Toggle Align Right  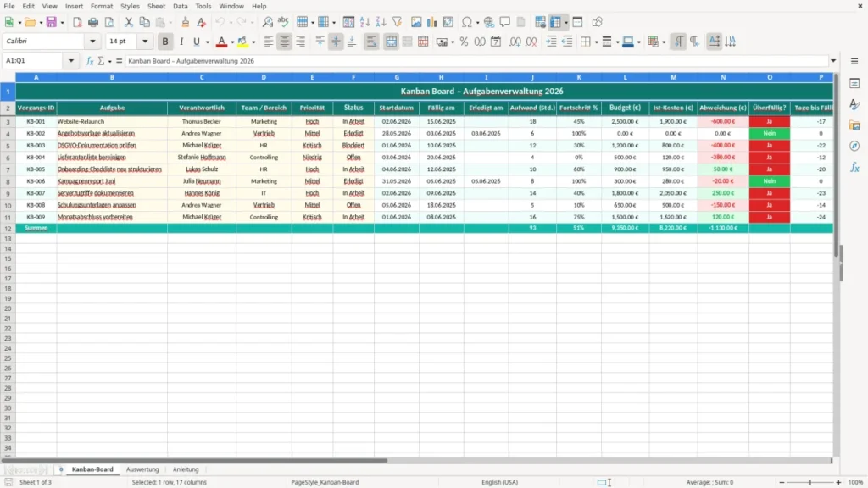301,42
